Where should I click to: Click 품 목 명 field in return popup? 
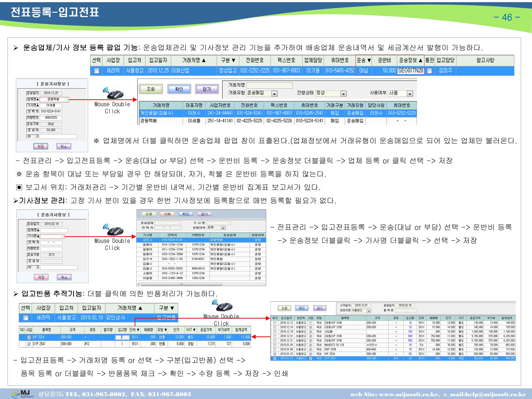click(x=406, y=310)
